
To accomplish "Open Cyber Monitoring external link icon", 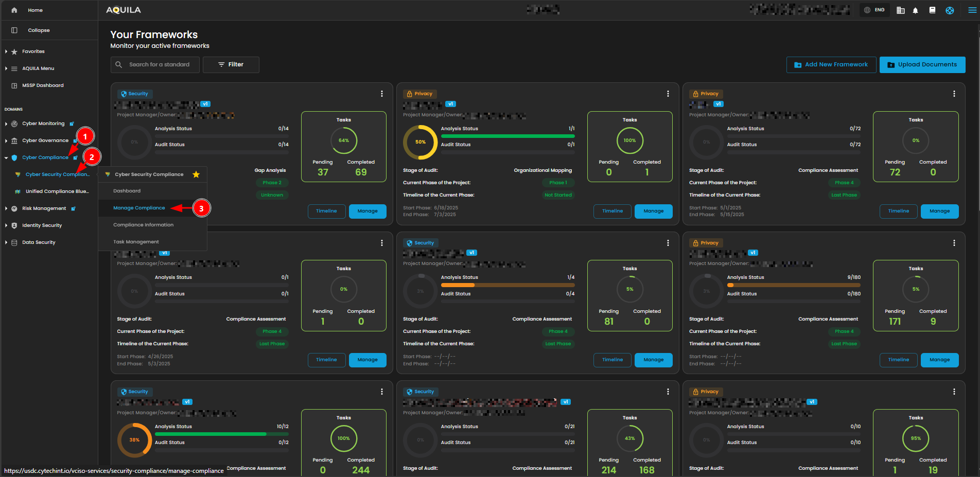I will (x=72, y=123).
